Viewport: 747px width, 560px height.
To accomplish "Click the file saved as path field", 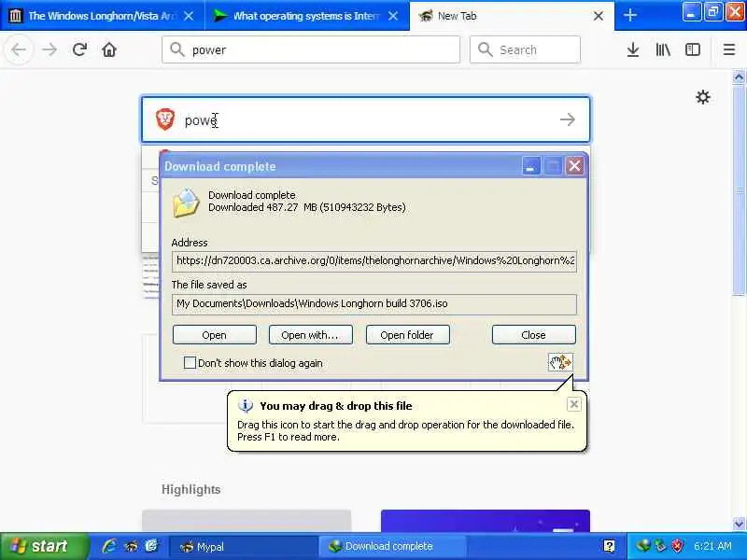I will (x=374, y=304).
